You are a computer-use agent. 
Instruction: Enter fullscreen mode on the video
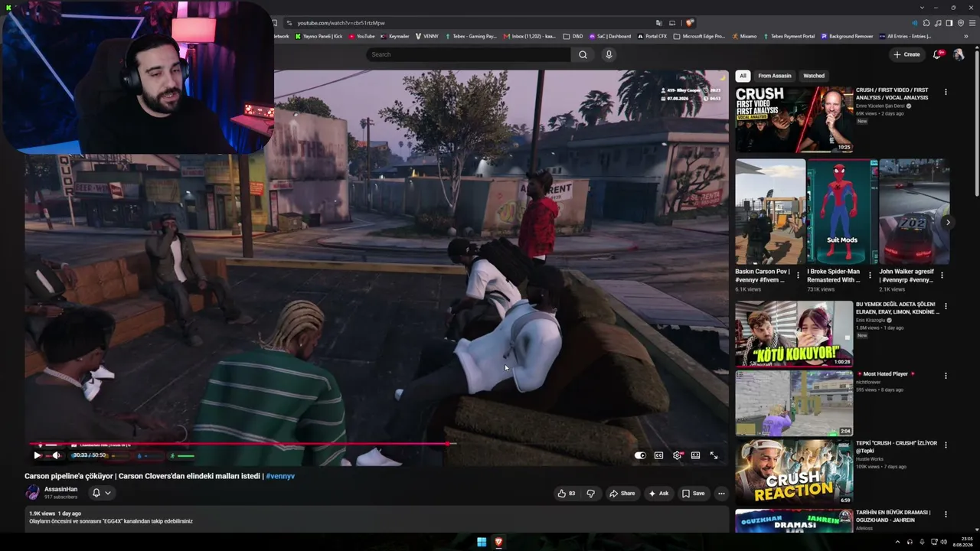point(714,455)
